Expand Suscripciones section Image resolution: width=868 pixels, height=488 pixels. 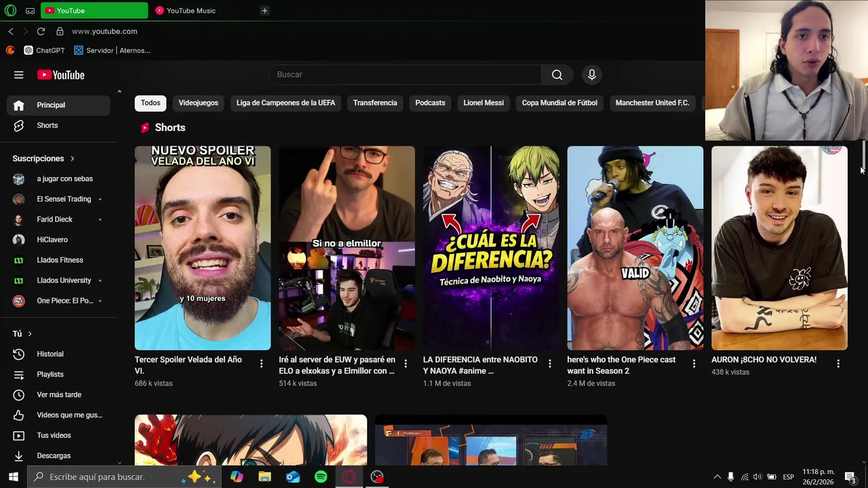(43, 159)
